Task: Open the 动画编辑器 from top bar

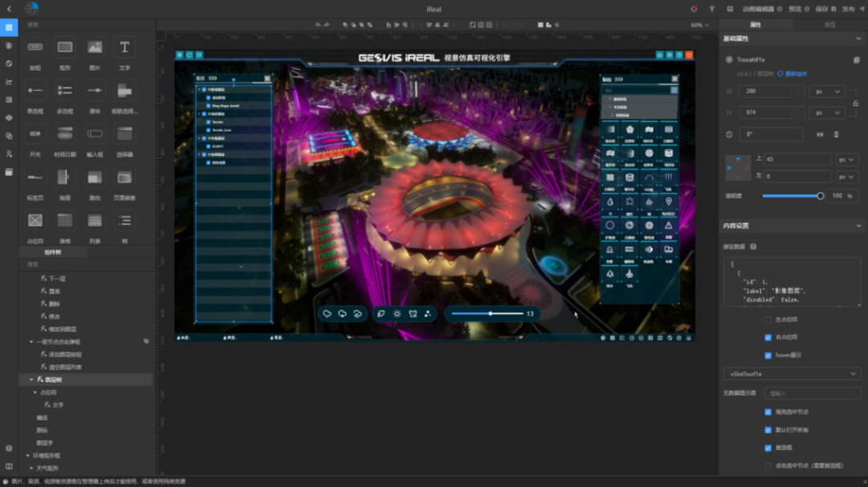Action: coord(758,9)
